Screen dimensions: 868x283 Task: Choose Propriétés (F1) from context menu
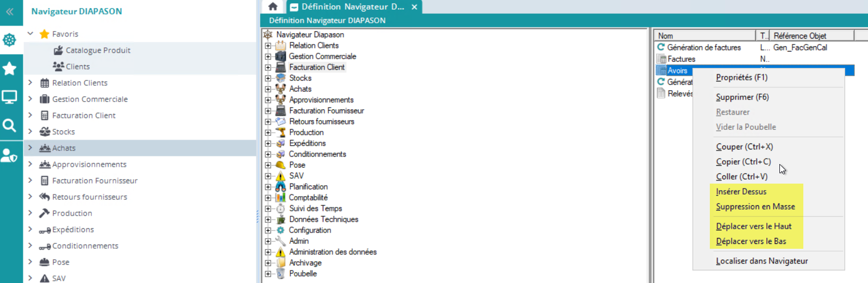tap(741, 78)
